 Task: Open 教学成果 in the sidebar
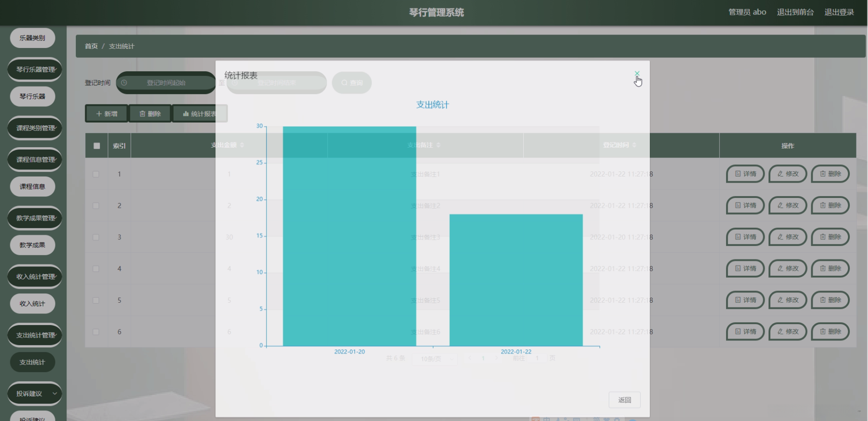pos(33,245)
